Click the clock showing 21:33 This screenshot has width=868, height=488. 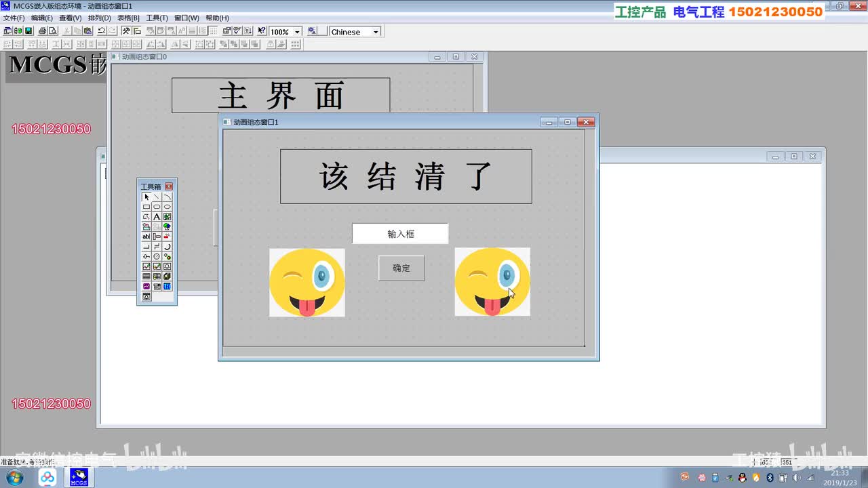(841, 472)
